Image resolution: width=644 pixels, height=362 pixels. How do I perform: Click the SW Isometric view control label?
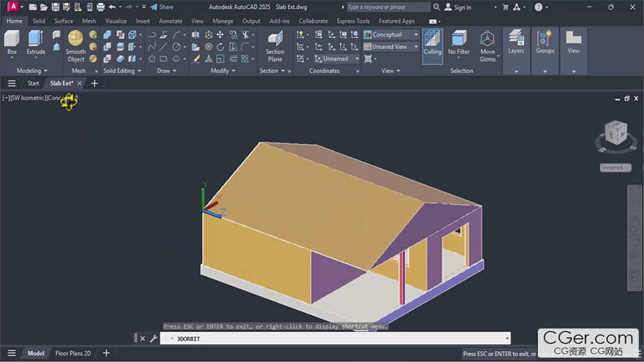28,98
